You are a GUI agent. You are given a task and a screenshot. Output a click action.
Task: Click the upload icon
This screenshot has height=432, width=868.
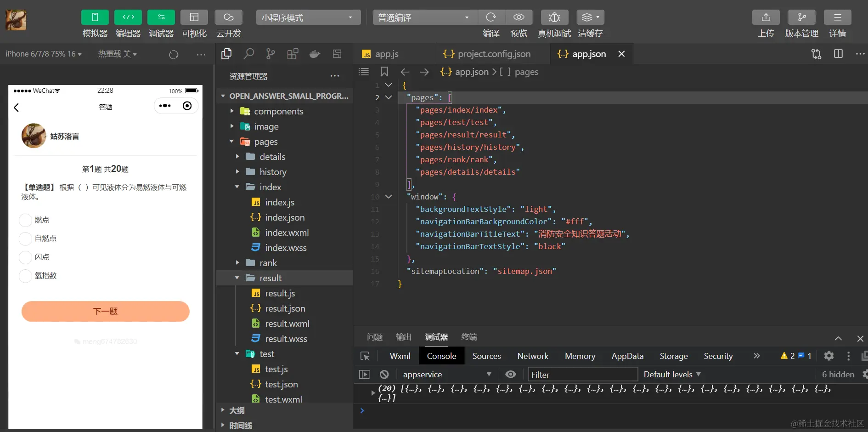pos(766,17)
